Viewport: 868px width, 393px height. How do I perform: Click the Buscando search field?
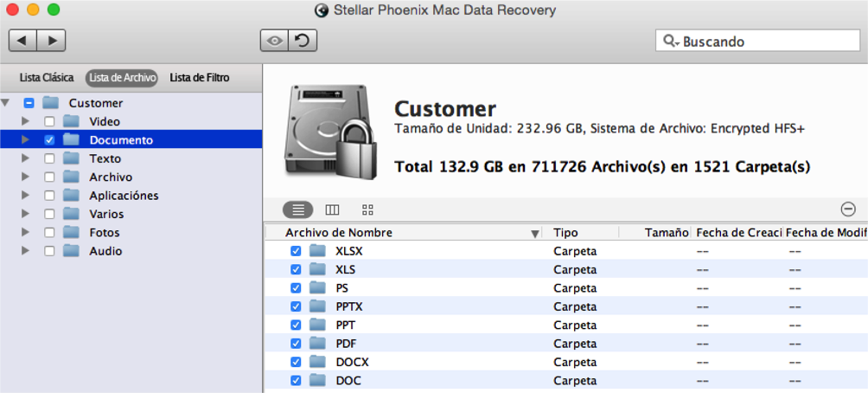pyautogui.click(x=757, y=41)
